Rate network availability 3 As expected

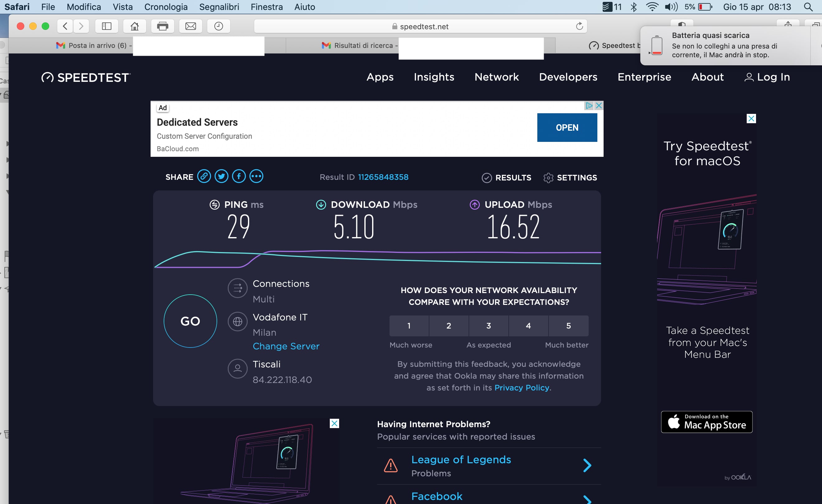click(x=489, y=325)
